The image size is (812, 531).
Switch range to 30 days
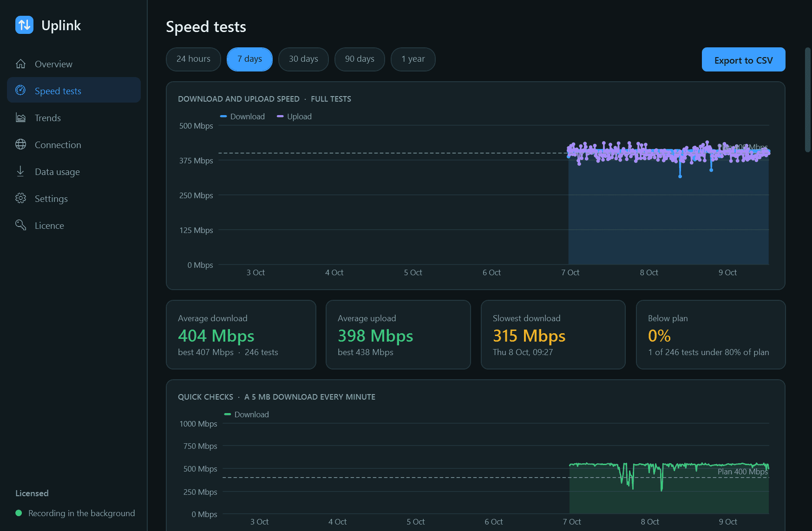tap(303, 59)
